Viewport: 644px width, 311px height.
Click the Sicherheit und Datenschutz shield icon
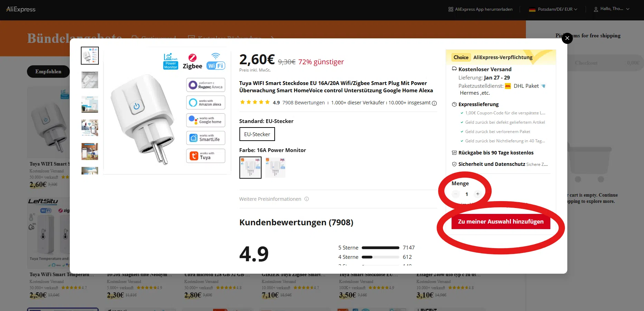[x=454, y=164]
